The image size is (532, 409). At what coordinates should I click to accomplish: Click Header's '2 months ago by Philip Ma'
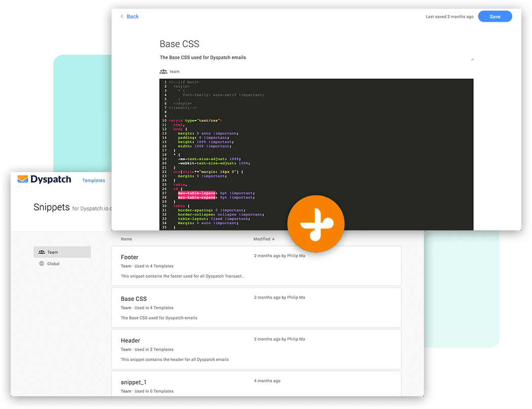tap(279, 339)
